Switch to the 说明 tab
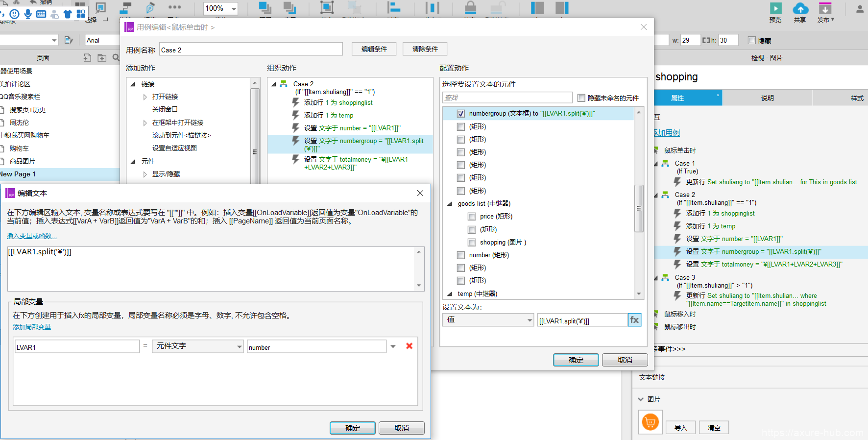The image size is (868, 440). (768, 98)
